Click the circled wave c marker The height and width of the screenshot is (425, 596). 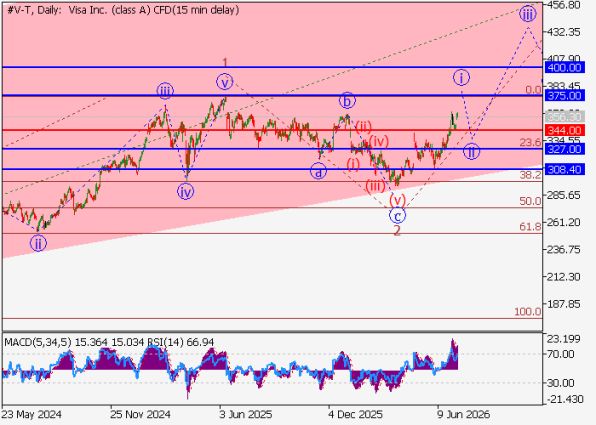[397, 216]
